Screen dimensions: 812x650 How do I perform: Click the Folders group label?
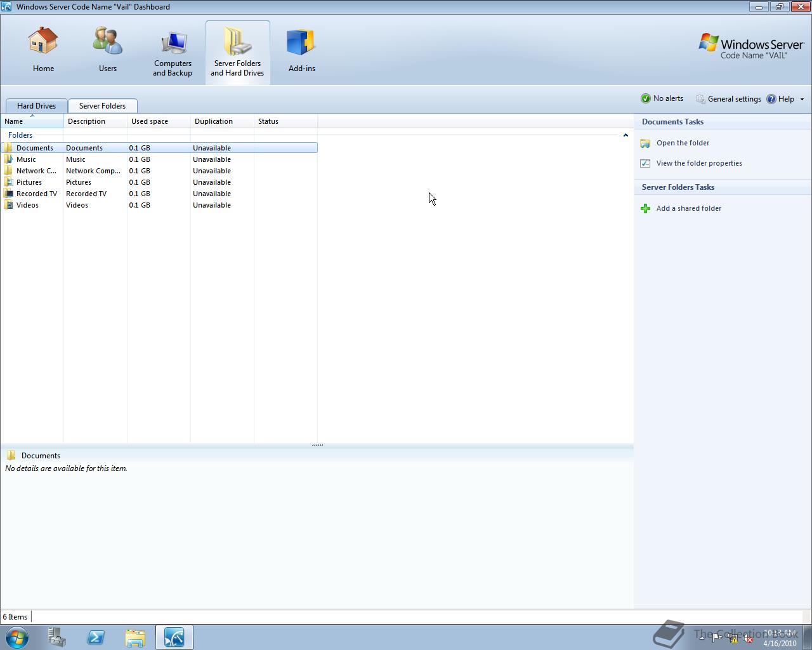[x=20, y=135]
